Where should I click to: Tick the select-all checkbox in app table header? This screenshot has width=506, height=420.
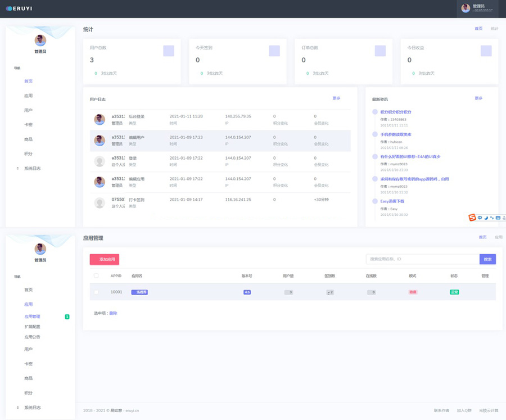point(96,276)
